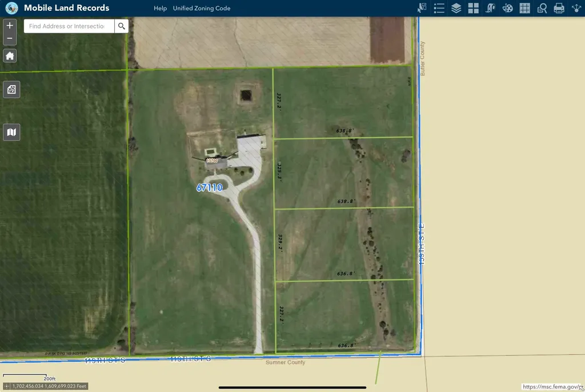This screenshot has height=392, width=585.
Task: Open the measurement tape tool
Action: point(491,8)
